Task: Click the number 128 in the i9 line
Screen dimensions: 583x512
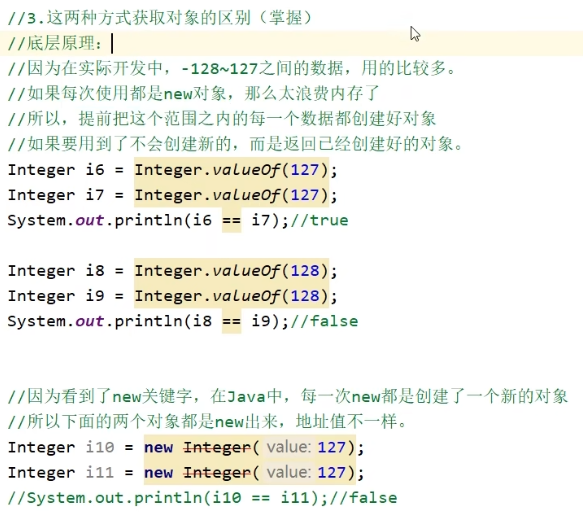Action: click(305, 296)
